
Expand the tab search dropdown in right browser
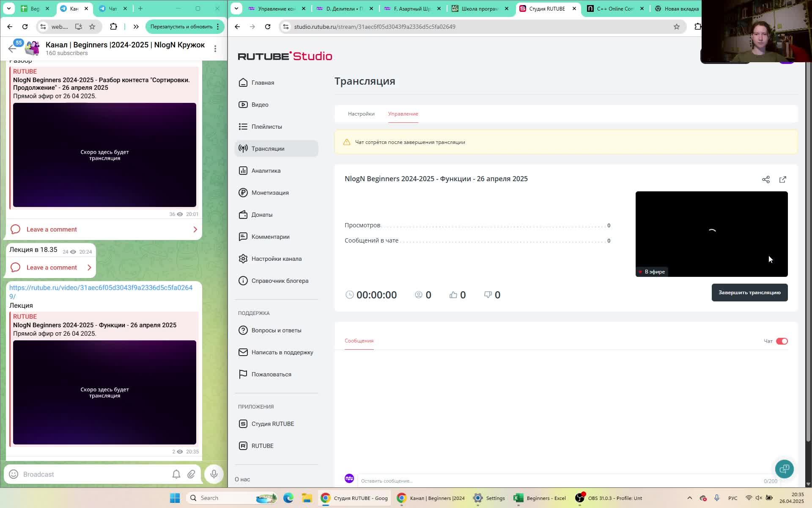(x=236, y=8)
